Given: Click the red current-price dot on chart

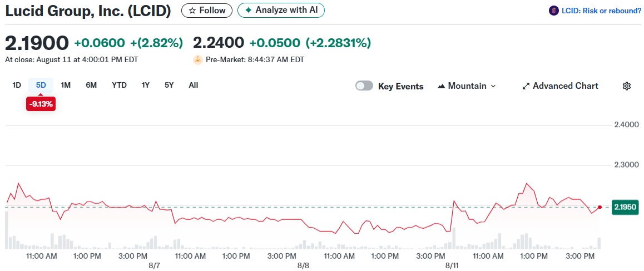Looking at the screenshot, I should coord(600,207).
